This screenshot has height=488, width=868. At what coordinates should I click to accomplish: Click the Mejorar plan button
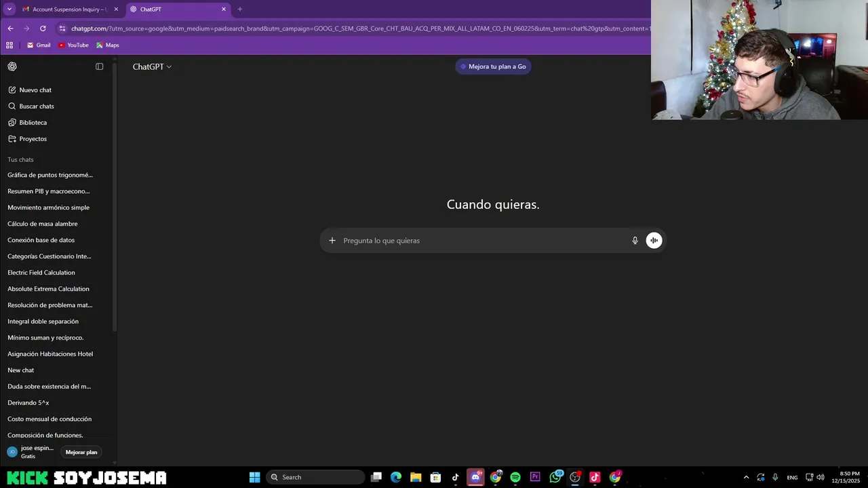pos(81,452)
